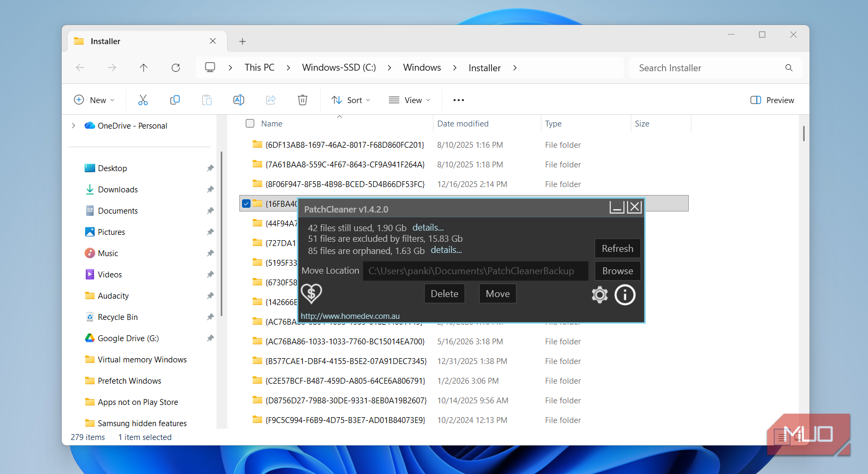The height and width of the screenshot is (474, 868).
Task: Expand the OneDrive - Personal tree node
Action: 73,125
